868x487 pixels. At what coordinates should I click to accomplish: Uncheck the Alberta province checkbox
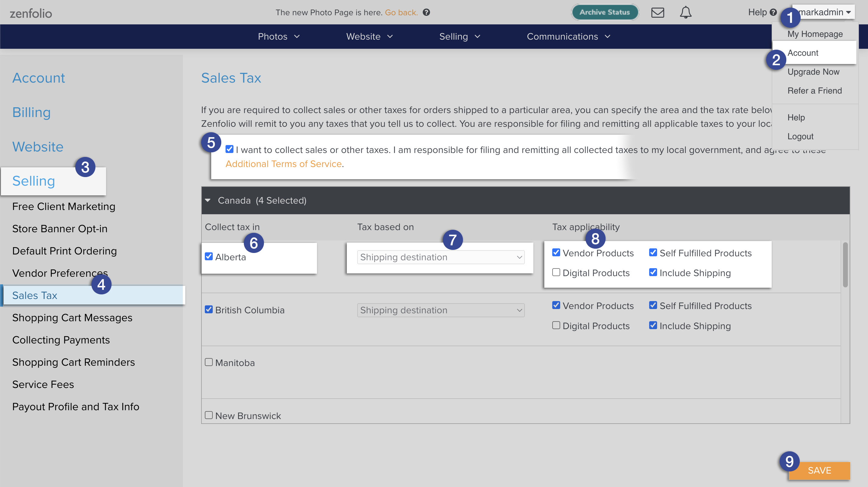(209, 257)
